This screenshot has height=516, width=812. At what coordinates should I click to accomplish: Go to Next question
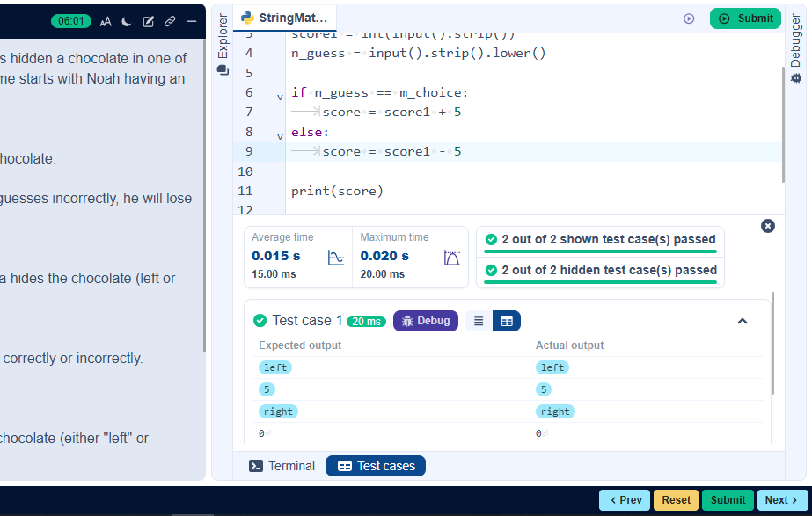tap(782, 500)
